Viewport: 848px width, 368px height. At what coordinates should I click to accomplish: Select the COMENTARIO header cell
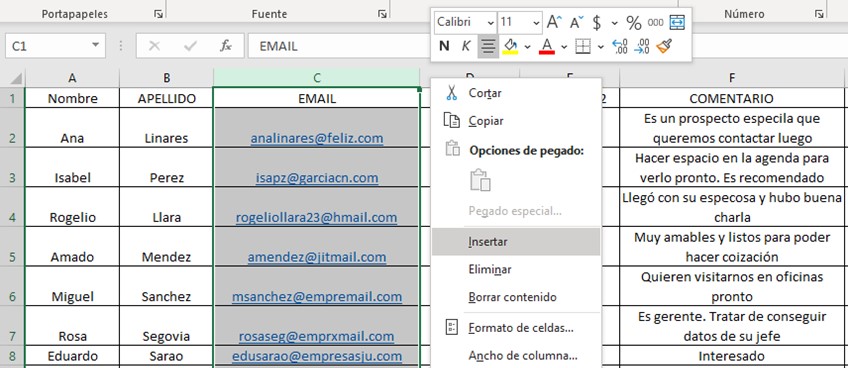(732, 98)
